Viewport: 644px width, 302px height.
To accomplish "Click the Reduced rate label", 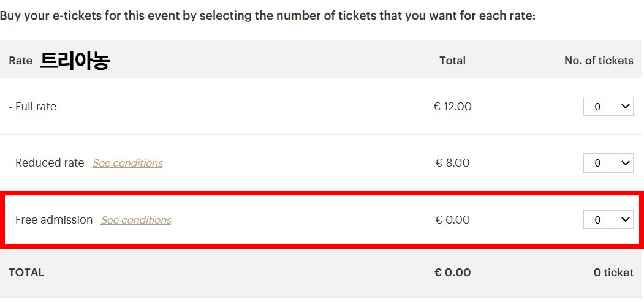I will 49,163.
